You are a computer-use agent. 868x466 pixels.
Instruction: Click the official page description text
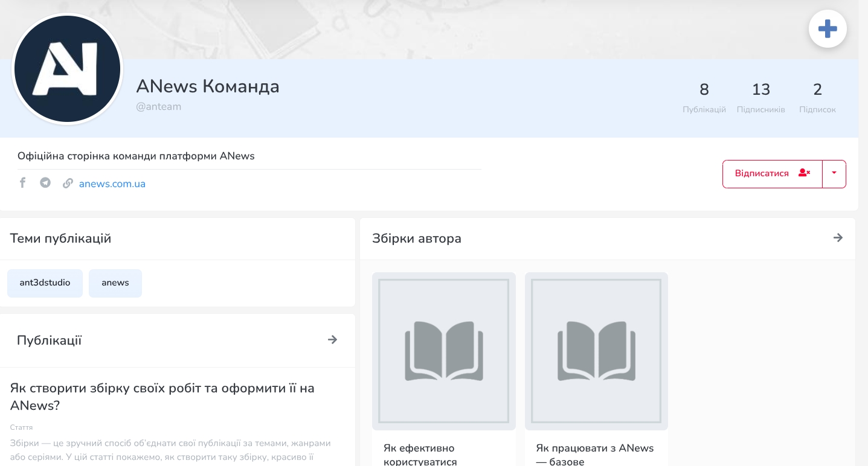[136, 156]
